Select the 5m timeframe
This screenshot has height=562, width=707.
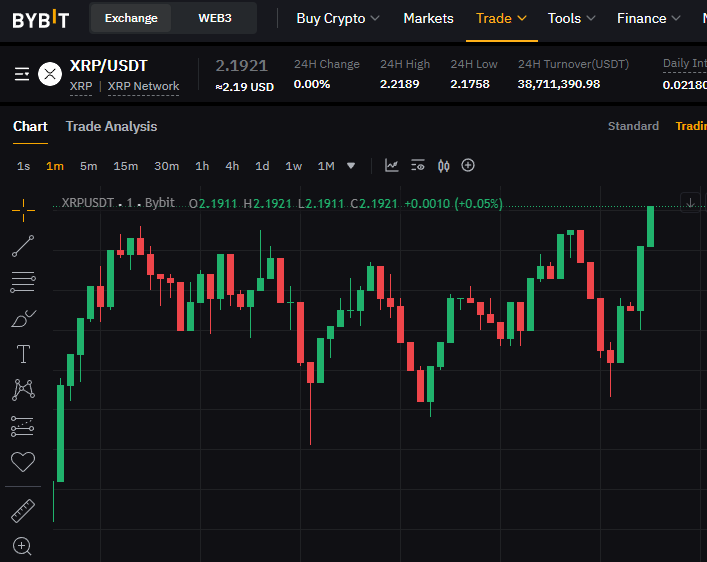(x=88, y=166)
